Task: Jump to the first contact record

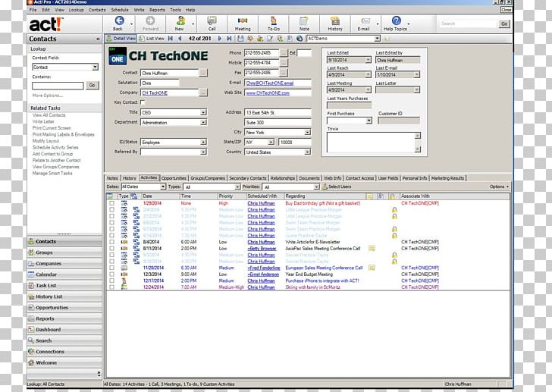Action: tap(171, 39)
